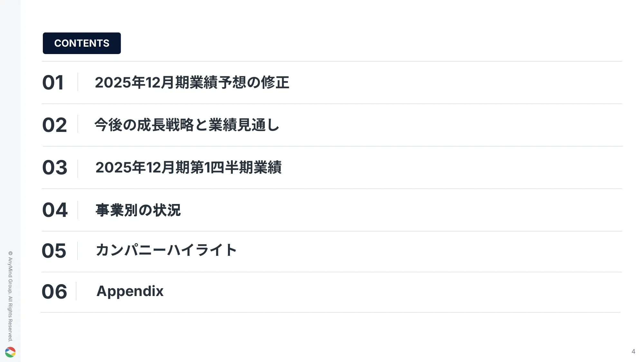Open the 事業別の状況 section title

pyautogui.click(x=138, y=210)
